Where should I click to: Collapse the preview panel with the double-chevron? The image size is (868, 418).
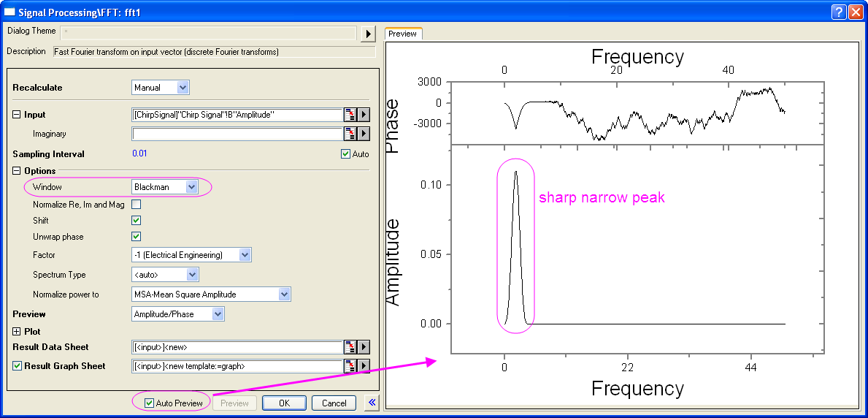372,403
